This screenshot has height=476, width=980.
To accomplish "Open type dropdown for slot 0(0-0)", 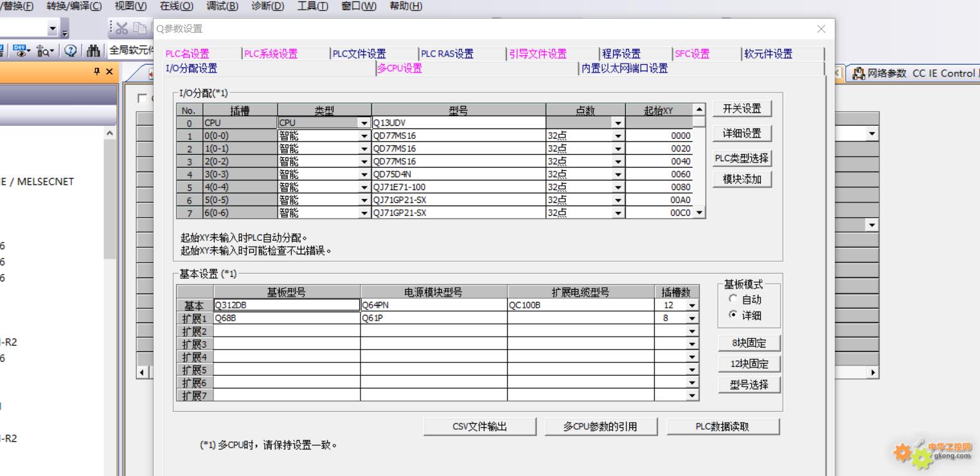I will [365, 136].
